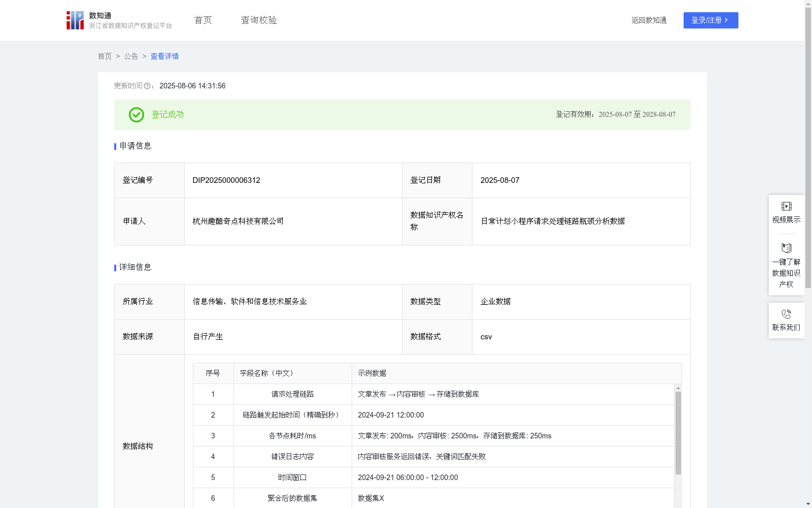Open the 首页 navigation tab
Viewport: 812px width, 508px height.
click(203, 20)
